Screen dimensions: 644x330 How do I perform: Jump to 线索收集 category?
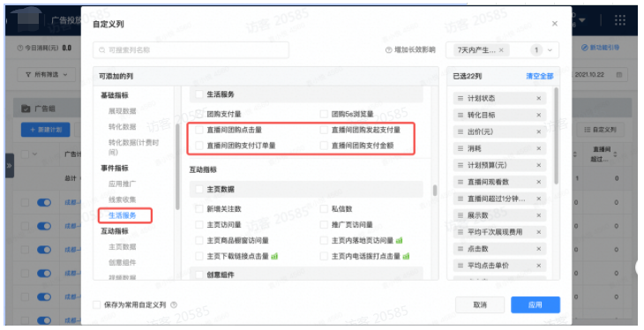pos(122,199)
